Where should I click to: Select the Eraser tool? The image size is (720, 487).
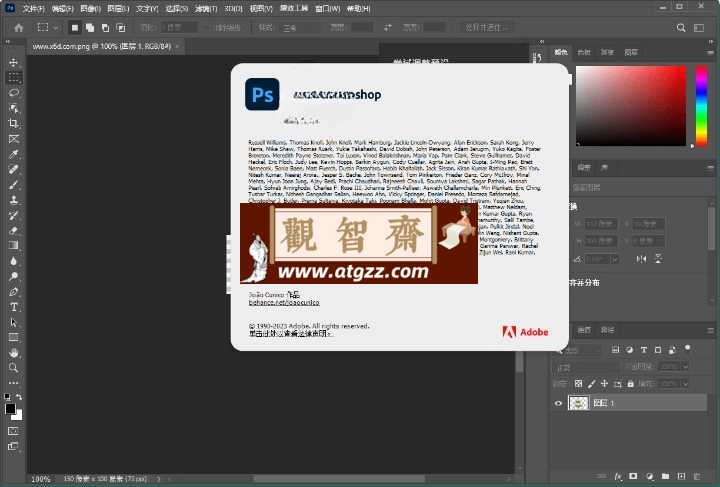[x=13, y=230]
